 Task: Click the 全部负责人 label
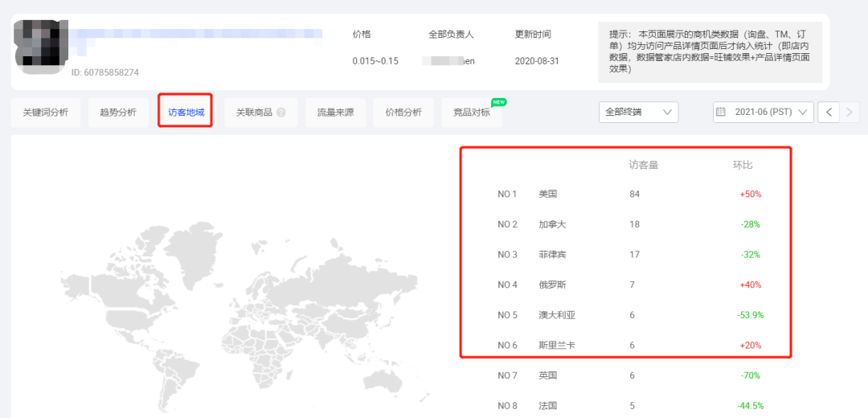point(451,35)
